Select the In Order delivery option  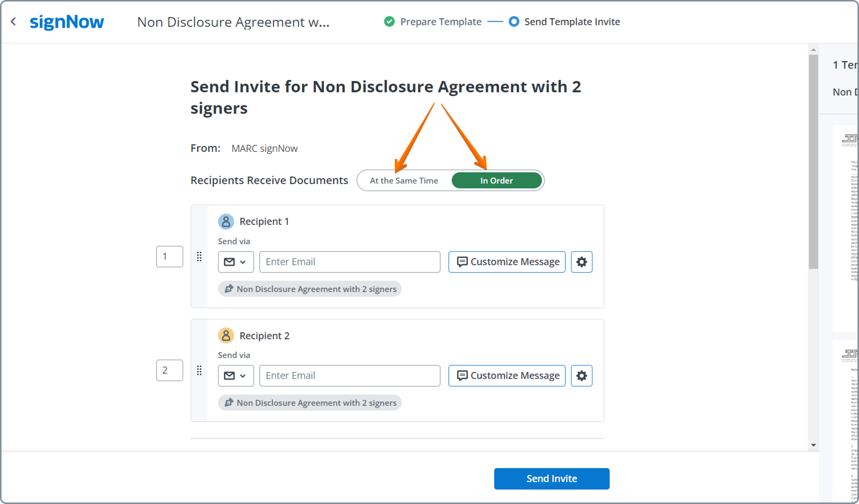click(x=496, y=181)
